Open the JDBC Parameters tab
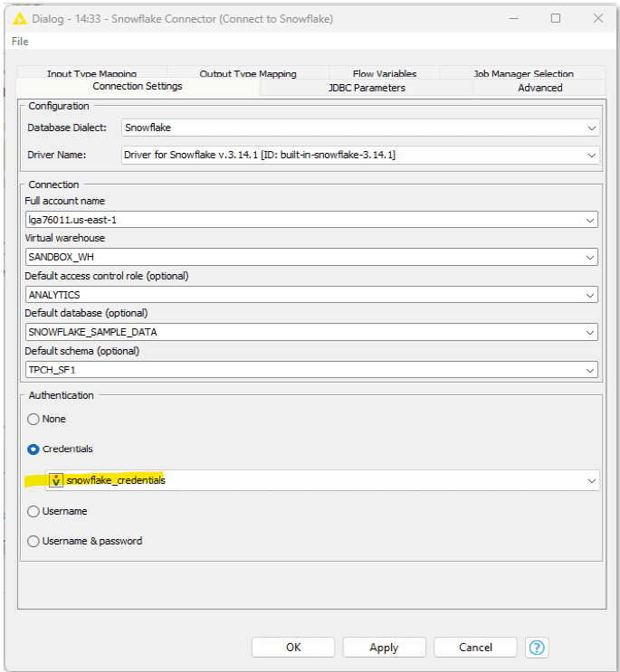The width and height of the screenshot is (620, 672). (x=367, y=88)
